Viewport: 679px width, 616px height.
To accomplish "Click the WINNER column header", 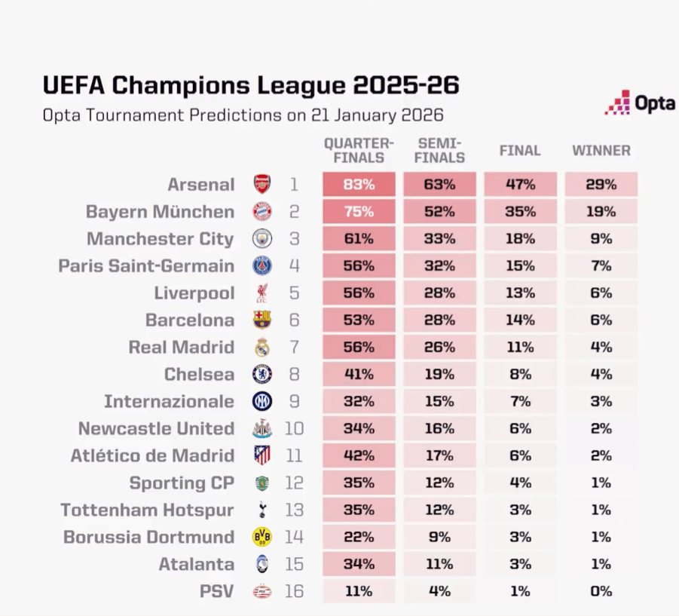I will coord(601,151).
